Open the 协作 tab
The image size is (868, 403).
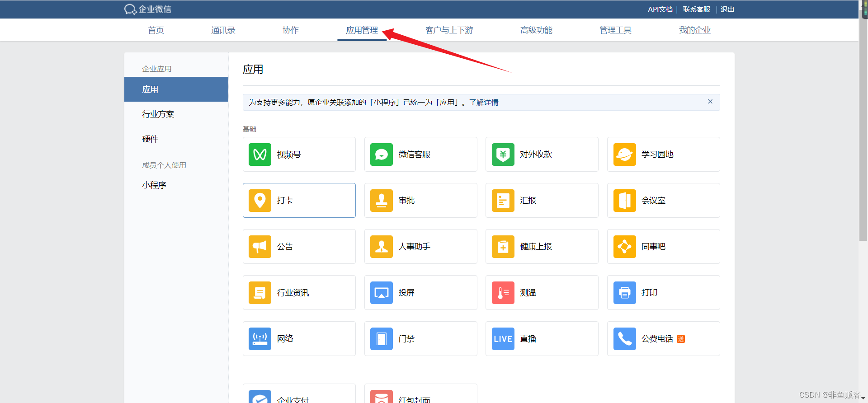click(x=291, y=30)
